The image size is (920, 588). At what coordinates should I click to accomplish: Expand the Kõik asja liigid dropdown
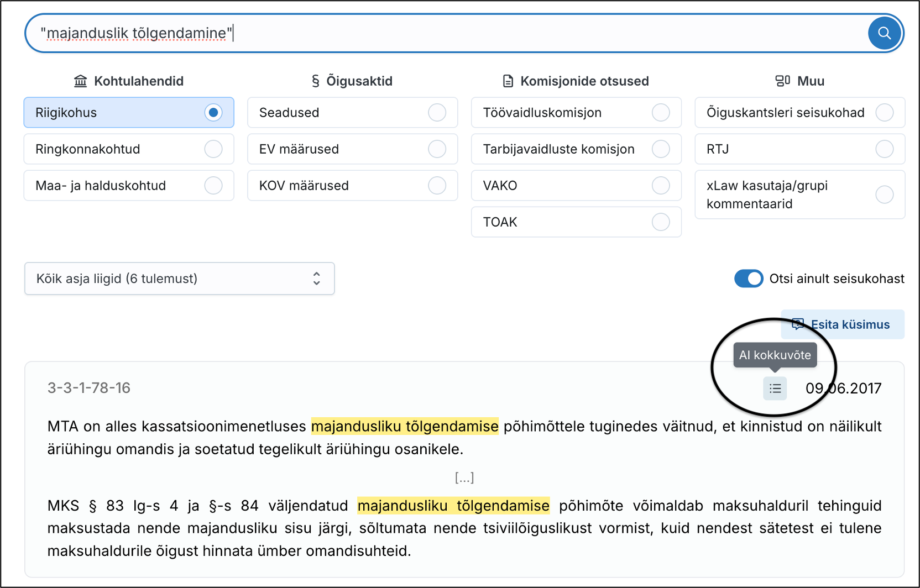[x=179, y=279]
